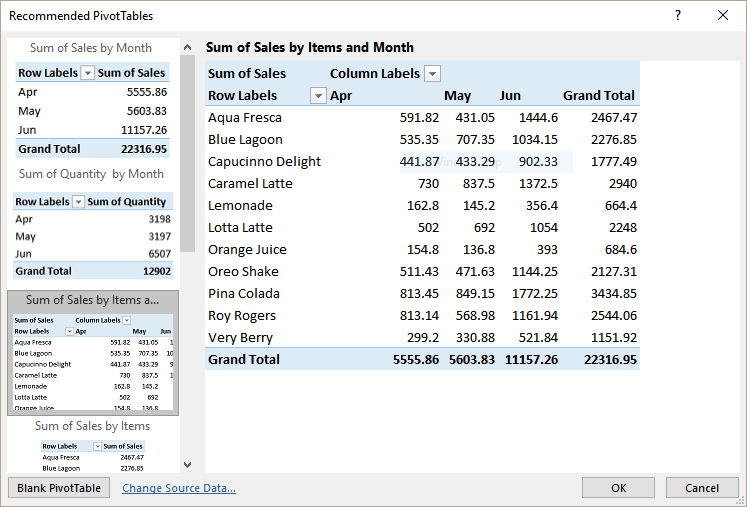Viewport: 747px width, 507px height.
Task: Click the Blank PivotTable button
Action: click(59, 488)
